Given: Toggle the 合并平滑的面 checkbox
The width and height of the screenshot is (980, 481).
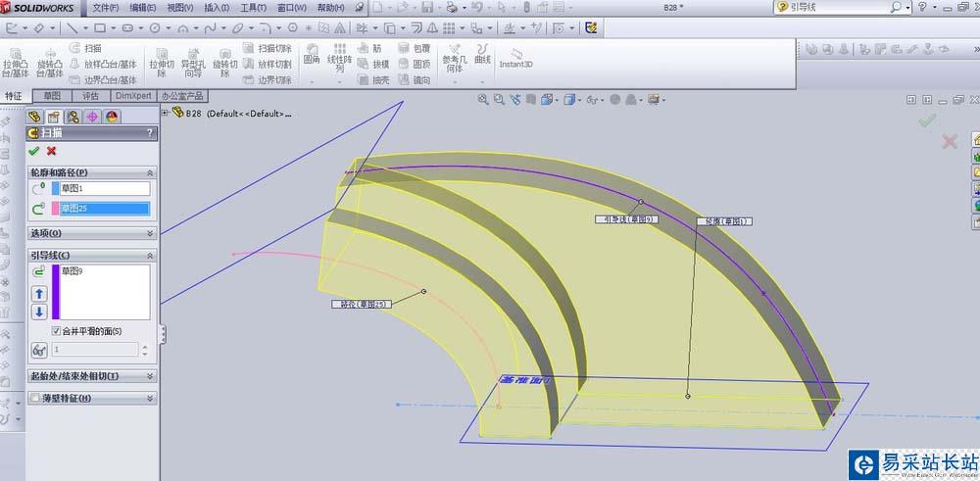Looking at the screenshot, I should click(x=56, y=331).
